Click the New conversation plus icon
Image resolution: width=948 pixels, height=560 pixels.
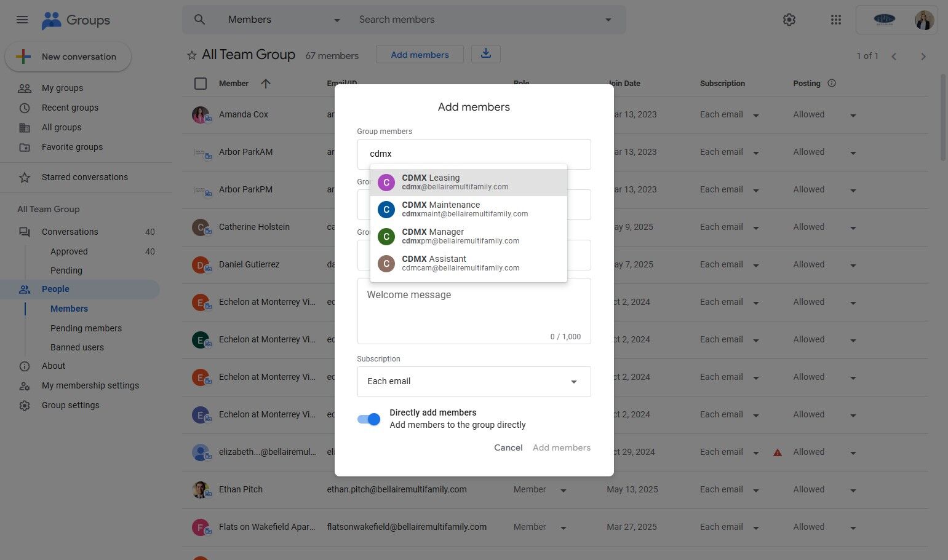click(23, 57)
